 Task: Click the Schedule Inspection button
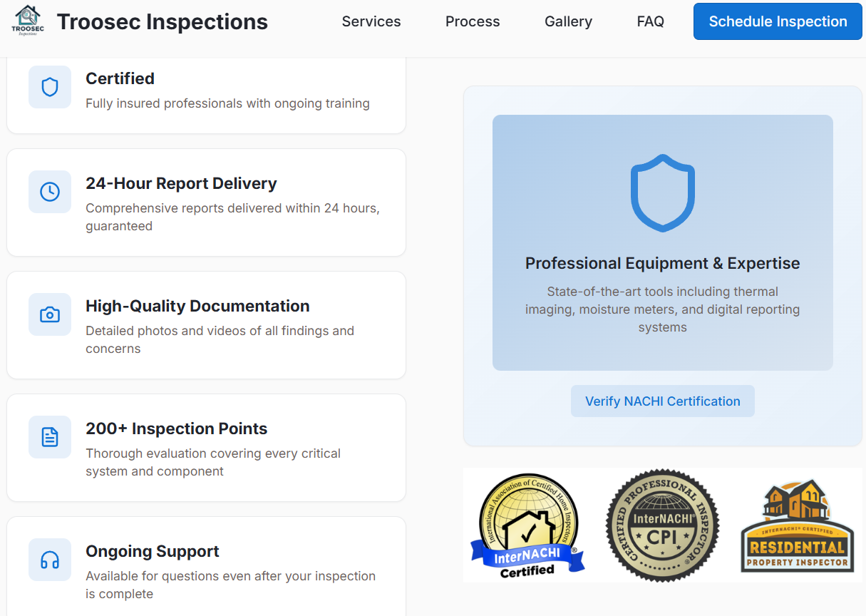[778, 21]
